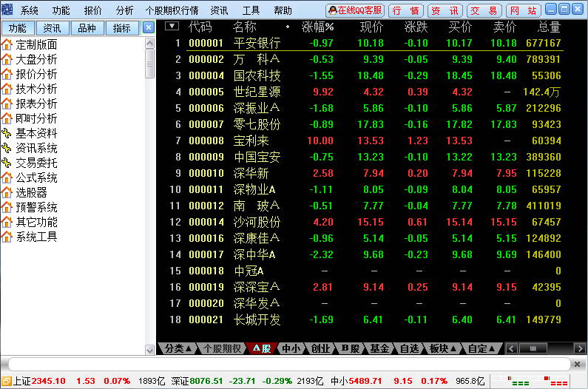Click the house icon beside 选股器

click(7, 192)
